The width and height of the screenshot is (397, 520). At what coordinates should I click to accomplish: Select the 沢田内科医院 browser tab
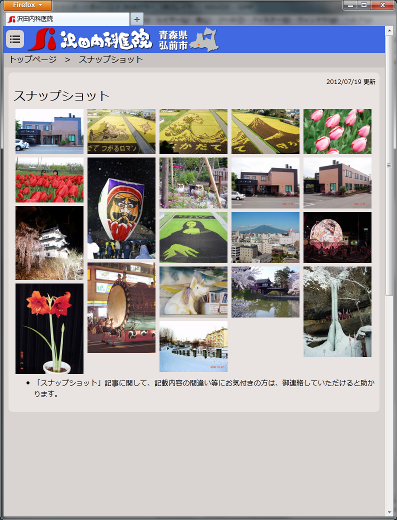pyautogui.click(x=67, y=19)
